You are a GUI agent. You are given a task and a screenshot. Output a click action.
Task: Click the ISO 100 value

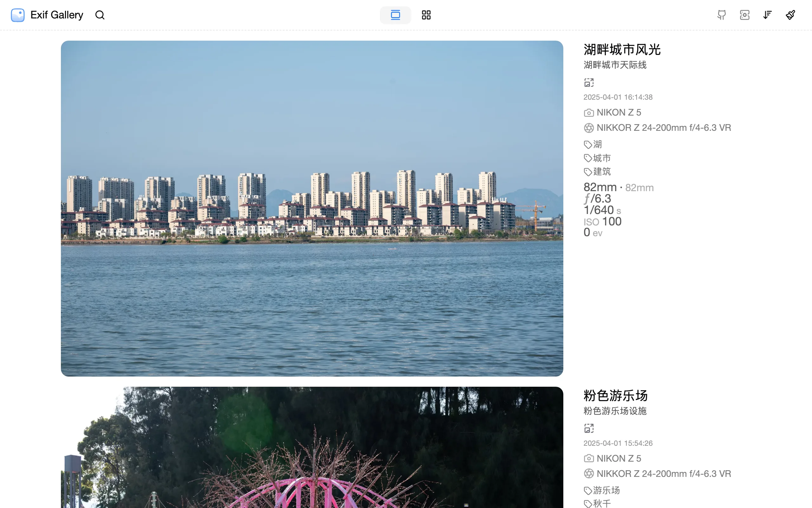pyautogui.click(x=602, y=221)
